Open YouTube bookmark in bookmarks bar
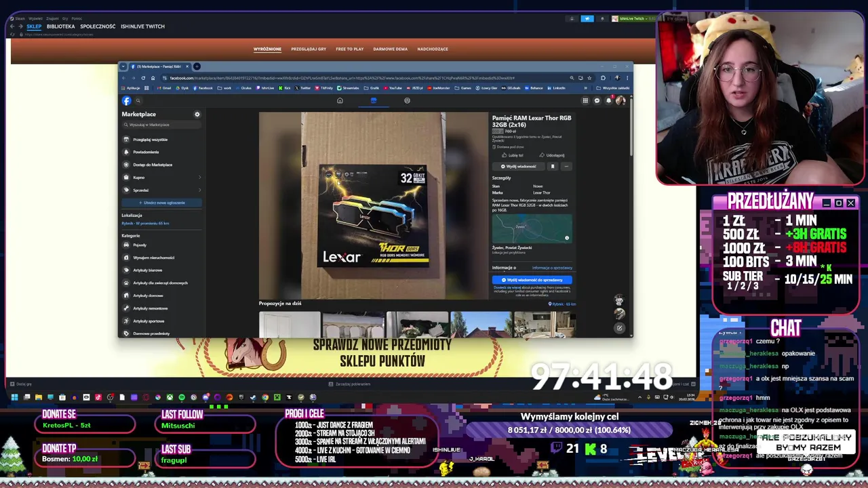This screenshot has height=488, width=868. [393, 88]
